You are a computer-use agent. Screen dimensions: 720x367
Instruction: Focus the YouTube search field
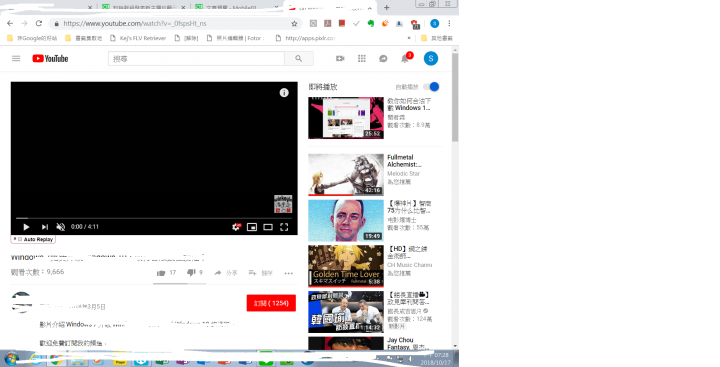coord(197,59)
